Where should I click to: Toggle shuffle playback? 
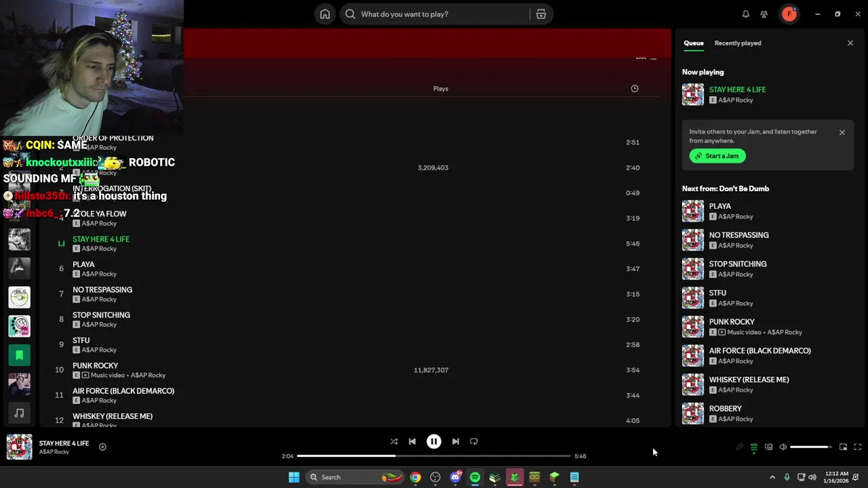[x=394, y=441]
